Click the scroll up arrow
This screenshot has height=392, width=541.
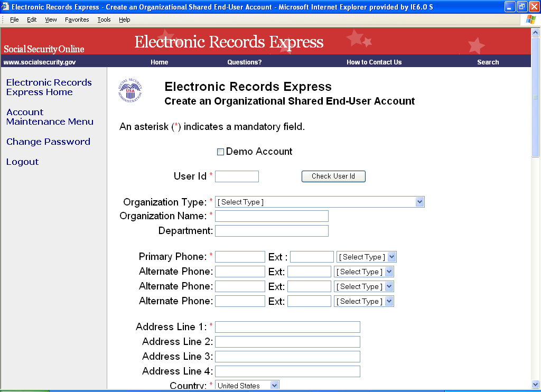536,33
